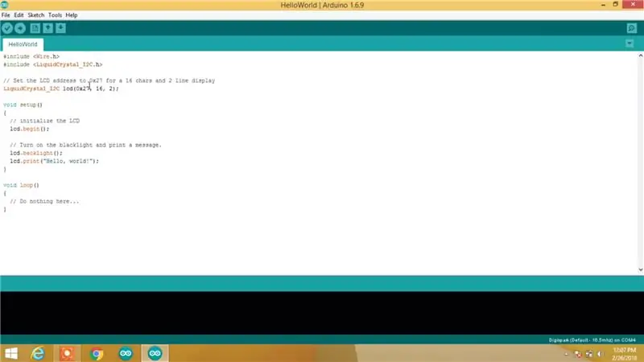Click the '// Do nothing here...' comment
Screen dimensions: 644x362
[44, 202]
